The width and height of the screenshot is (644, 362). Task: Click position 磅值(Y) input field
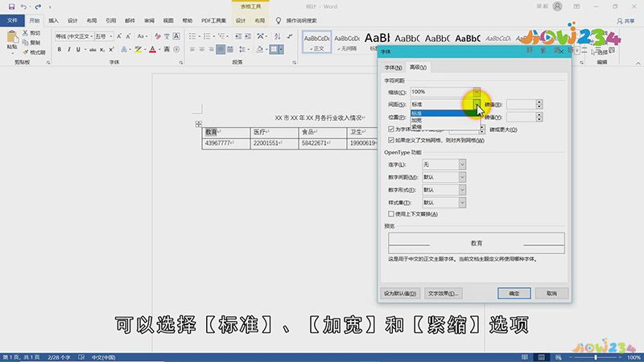click(x=521, y=117)
